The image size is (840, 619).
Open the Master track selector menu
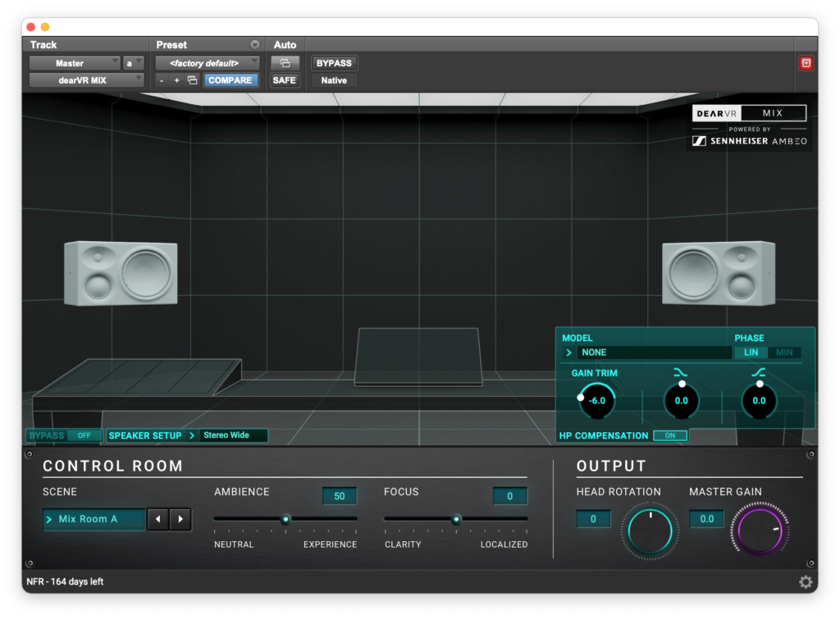click(x=75, y=63)
